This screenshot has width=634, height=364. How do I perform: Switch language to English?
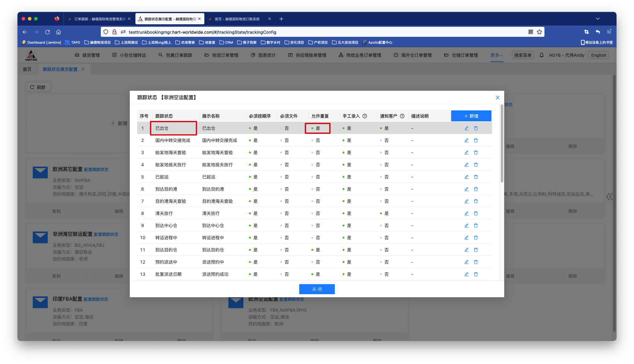pos(598,55)
